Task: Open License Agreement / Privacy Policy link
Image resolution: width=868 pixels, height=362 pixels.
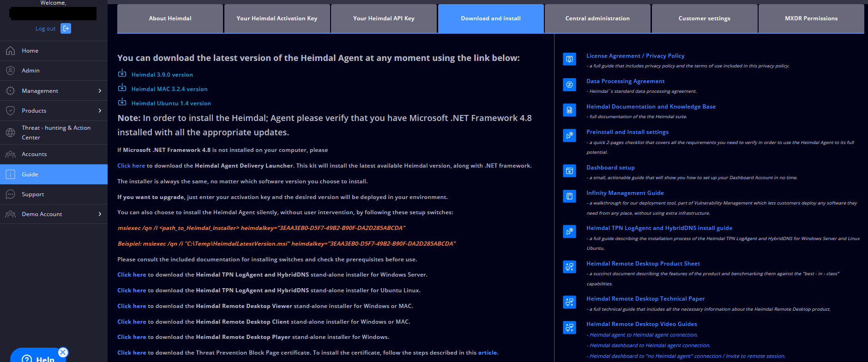Action: tap(635, 56)
